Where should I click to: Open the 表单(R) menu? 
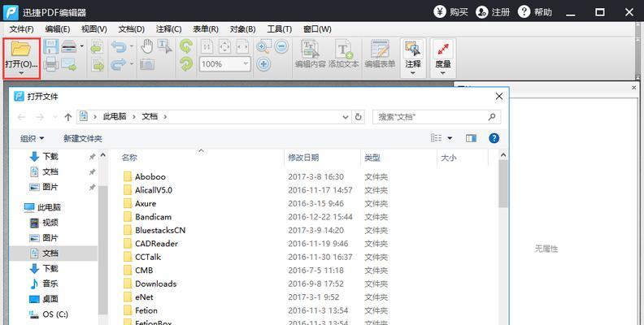pyautogui.click(x=206, y=29)
